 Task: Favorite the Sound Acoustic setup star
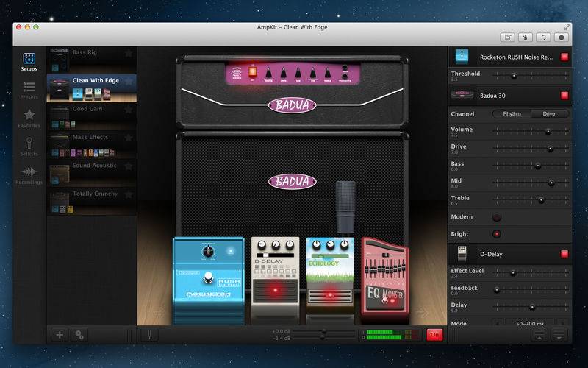(x=129, y=166)
